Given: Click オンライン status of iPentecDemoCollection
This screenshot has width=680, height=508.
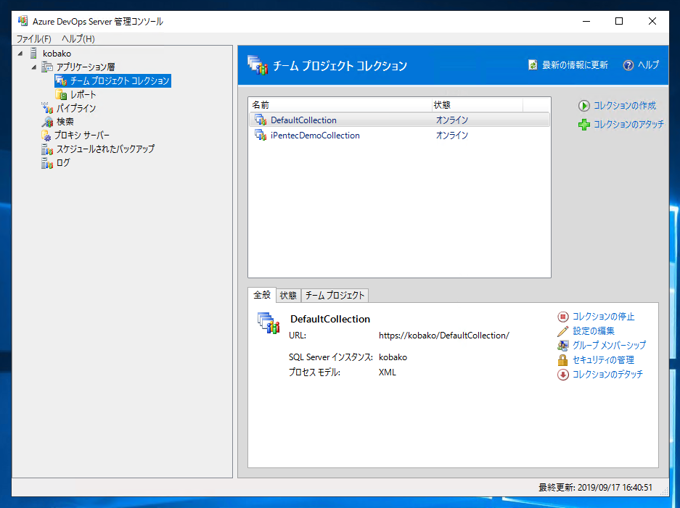Looking at the screenshot, I should click(x=452, y=135).
